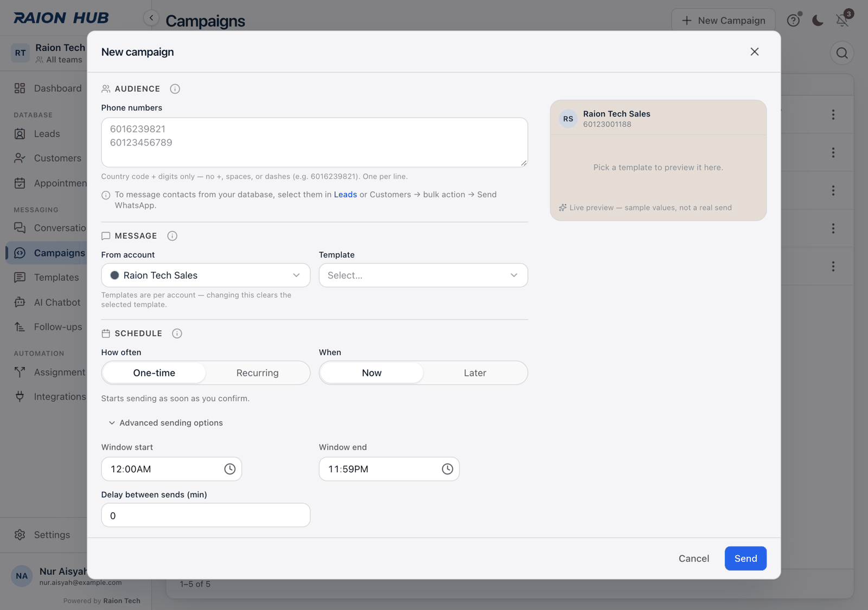
Task: Select One-time frequency option
Action: pyautogui.click(x=154, y=373)
